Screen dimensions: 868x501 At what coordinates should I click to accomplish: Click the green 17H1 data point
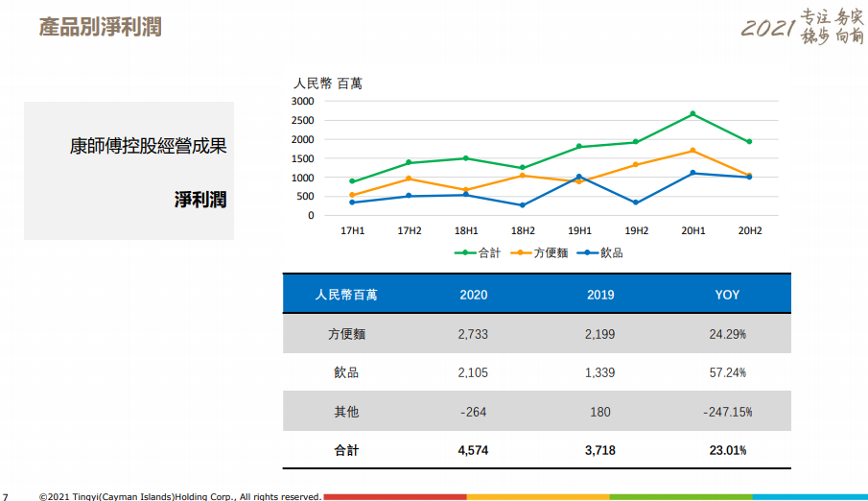[352, 181]
